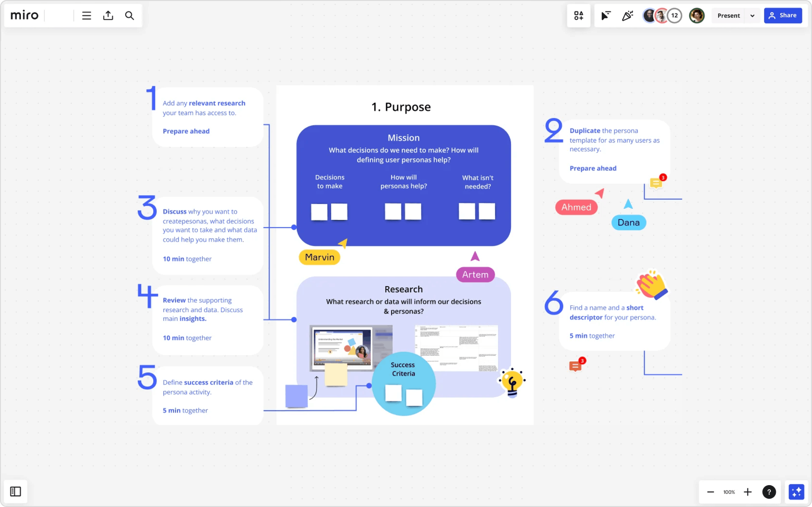Click the export board upload icon
The image size is (812, 507).
click(108, 15)
